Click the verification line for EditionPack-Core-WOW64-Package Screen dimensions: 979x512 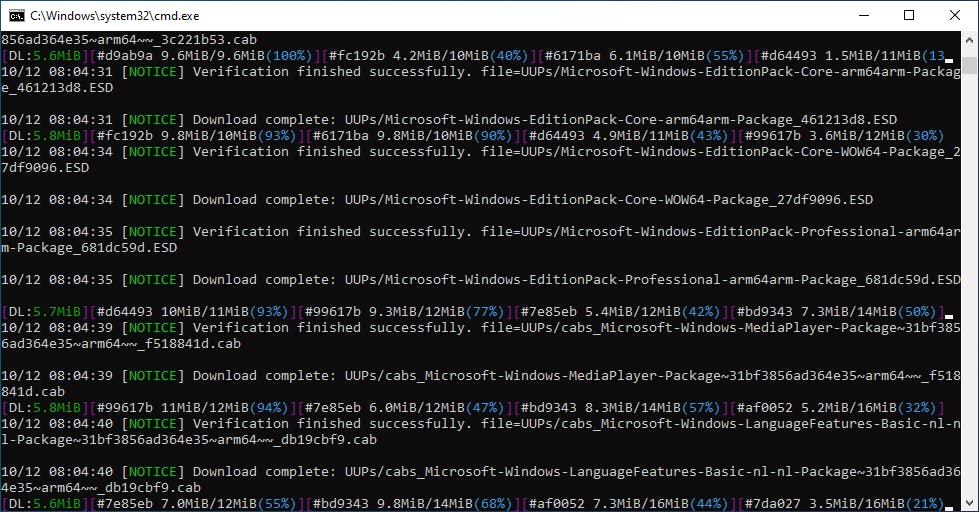click(x=481, y=151)
